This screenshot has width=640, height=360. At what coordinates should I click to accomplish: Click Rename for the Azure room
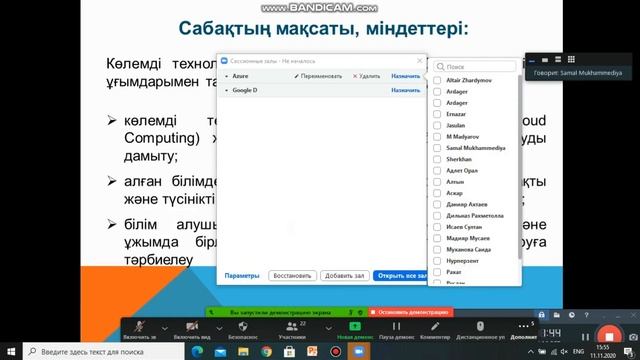pos(318,76)
